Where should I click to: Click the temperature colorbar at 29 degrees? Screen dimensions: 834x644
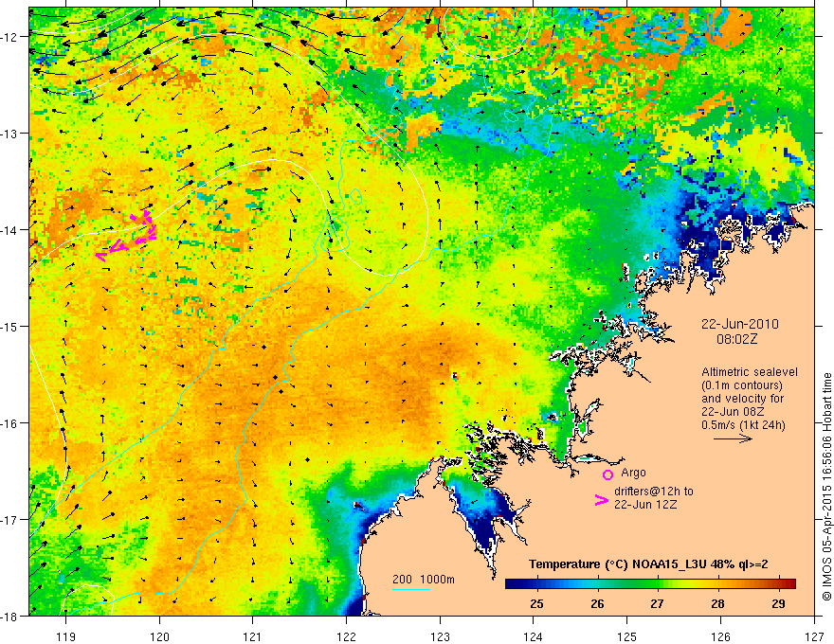point(779,584)
